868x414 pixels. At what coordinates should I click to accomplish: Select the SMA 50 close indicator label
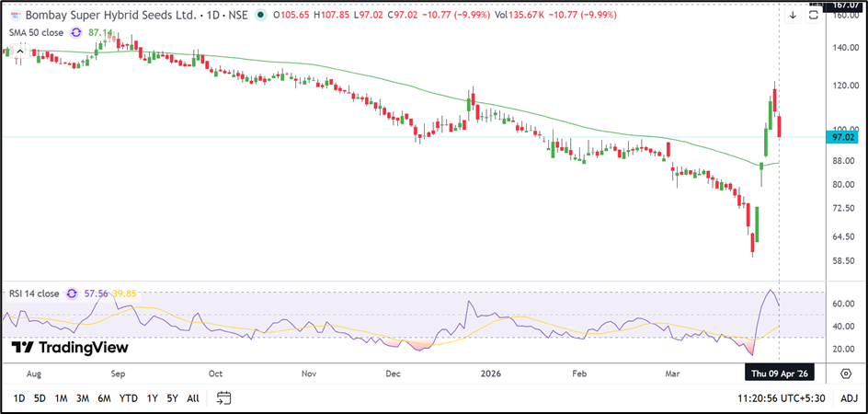(x=37, y=31)
